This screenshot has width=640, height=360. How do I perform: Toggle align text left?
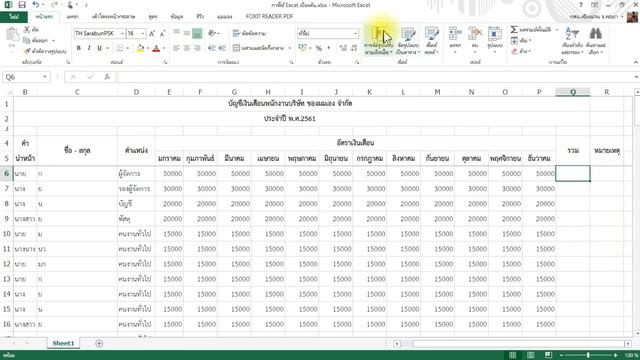176,48
